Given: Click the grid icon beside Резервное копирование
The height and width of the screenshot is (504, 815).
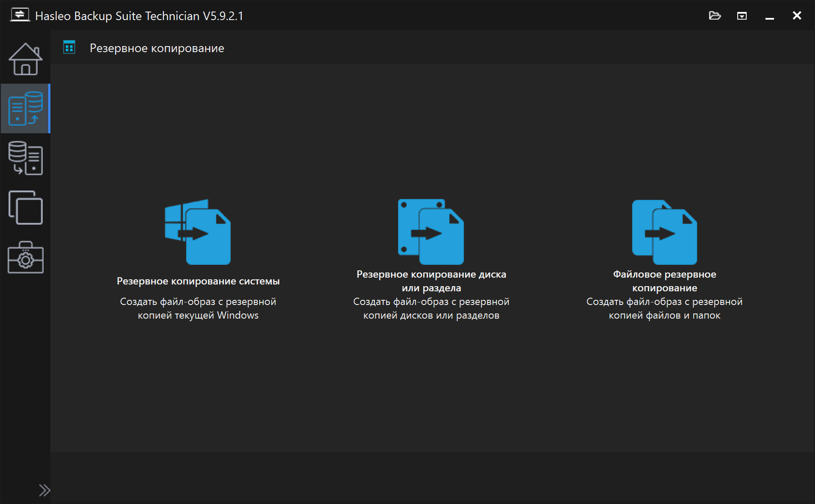Looking at the screenshot, I should [x=69, y=47].
